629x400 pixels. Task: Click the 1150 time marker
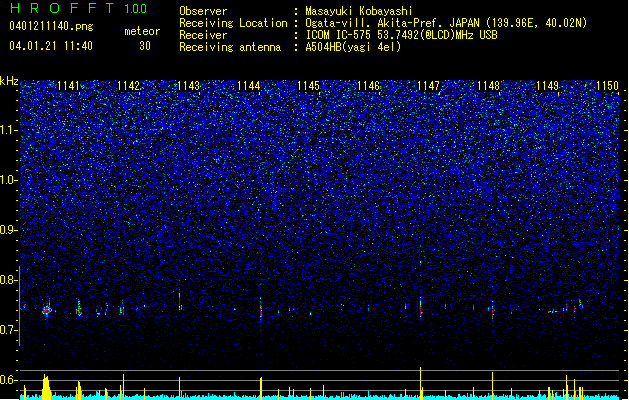(x=607, y=86)
